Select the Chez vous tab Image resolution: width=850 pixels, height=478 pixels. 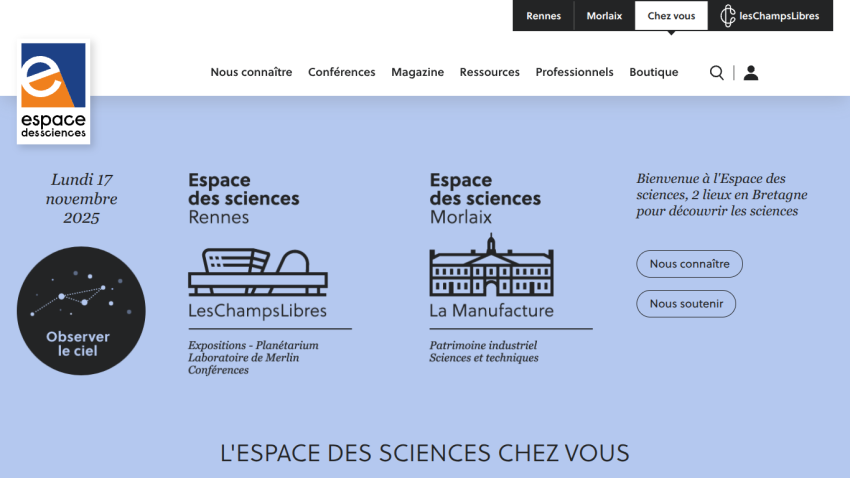pyautogui.click(x=671, y=16)
